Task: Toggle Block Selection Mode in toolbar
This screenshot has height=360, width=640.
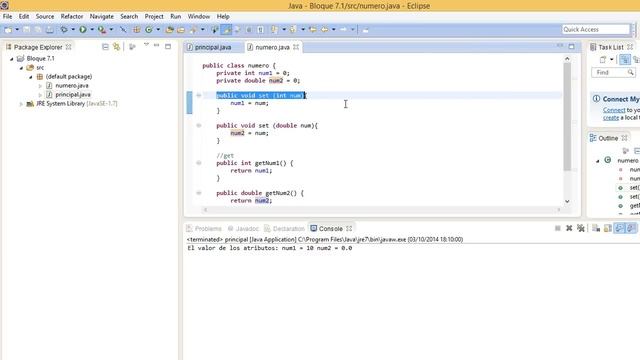Action: pos(249,29)
